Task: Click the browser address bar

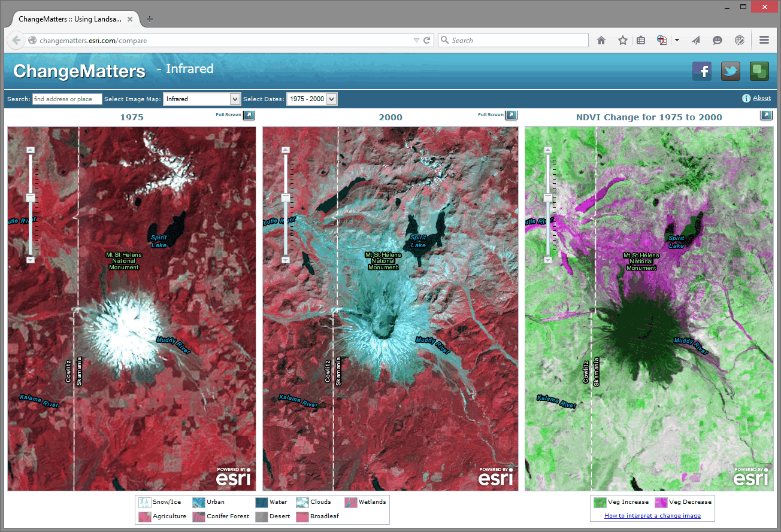Action: [225, 41]
